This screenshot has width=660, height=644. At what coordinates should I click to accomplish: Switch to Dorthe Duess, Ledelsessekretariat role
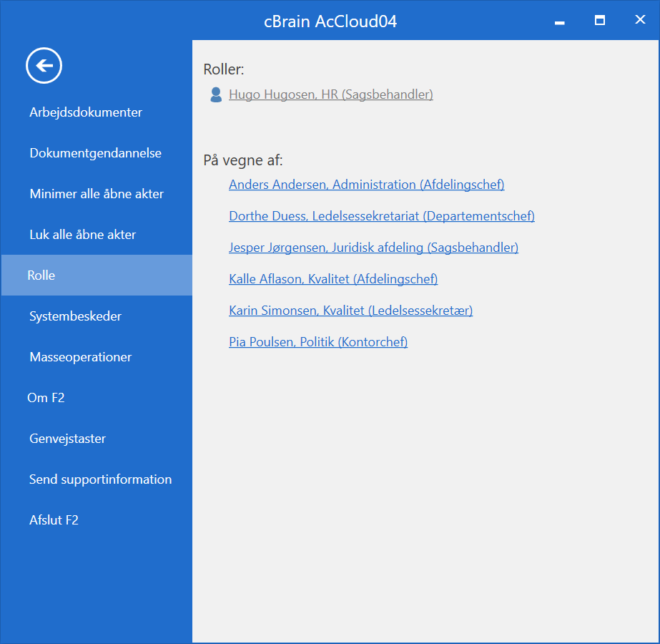pos(381,216)
